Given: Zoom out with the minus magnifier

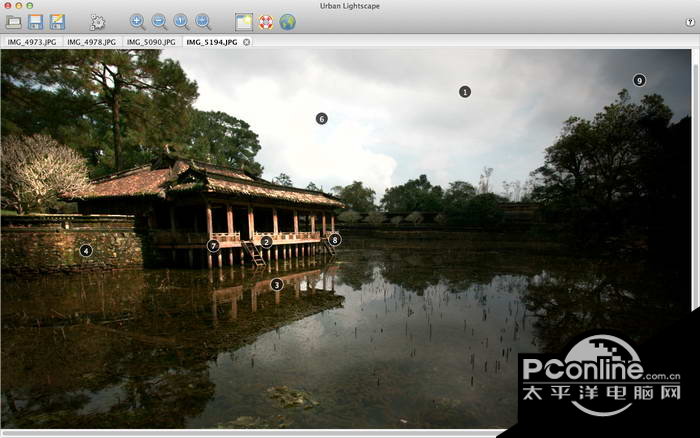Looking at the screenshot, I should (159, 21).
